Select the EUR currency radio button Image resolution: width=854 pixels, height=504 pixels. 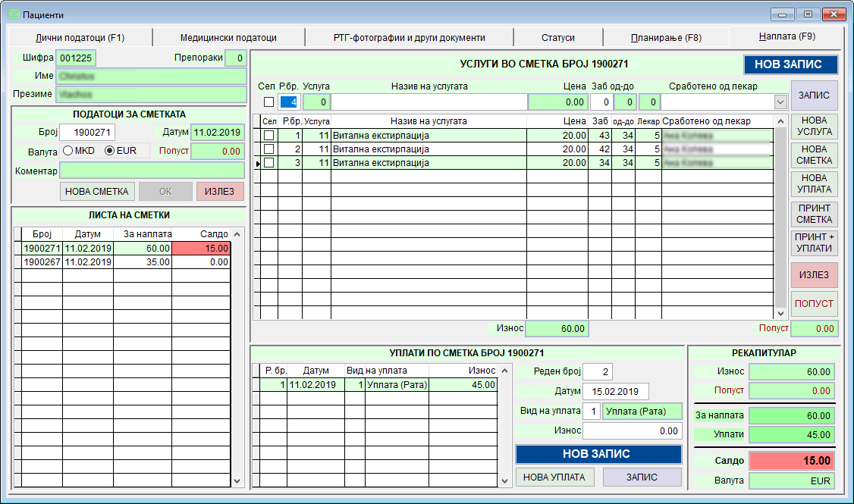(109, 151)
